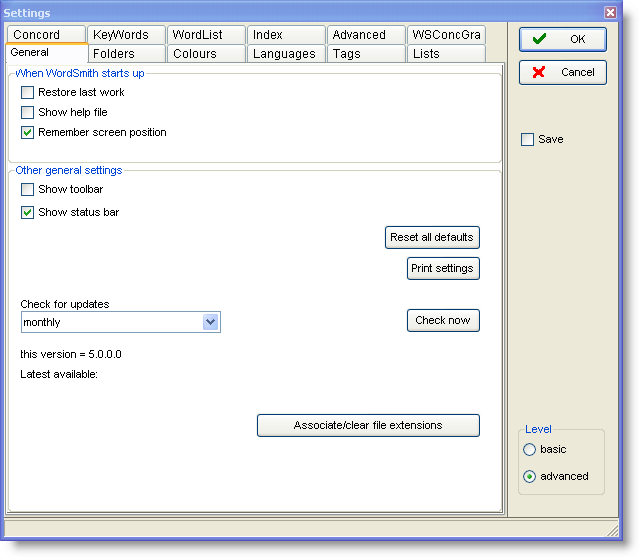Select the advanced level radio button
639x557 pixels.
[x=529, y=476]
